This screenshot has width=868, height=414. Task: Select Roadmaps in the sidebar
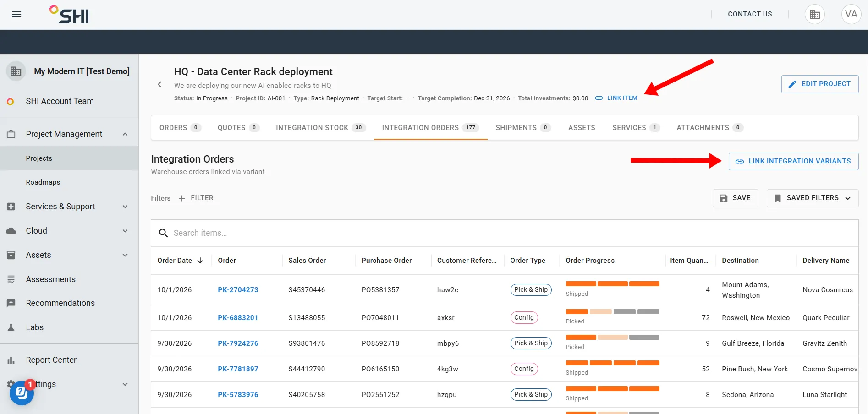69,182
